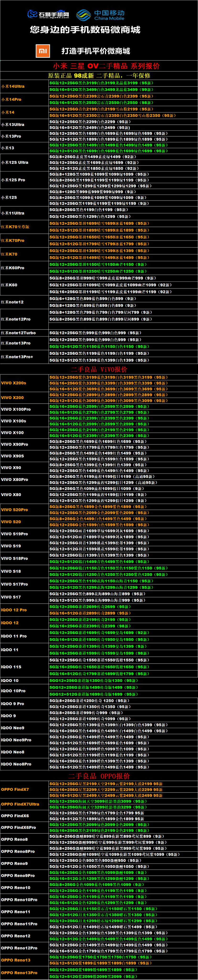Click the 原装正品 98成新 warranty line

pos(99,75)
